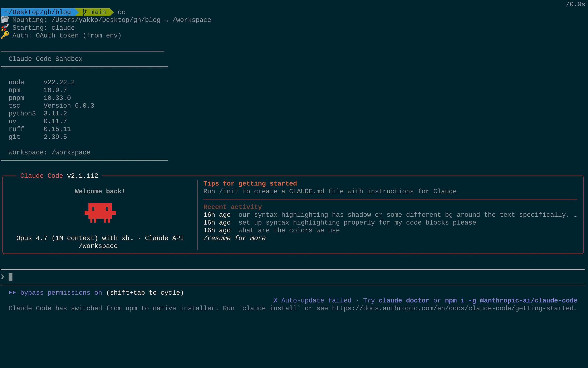The image size is (588, 368).
Task: Click 'Tips for getting started' heading
Action: (x=250, y=183)
